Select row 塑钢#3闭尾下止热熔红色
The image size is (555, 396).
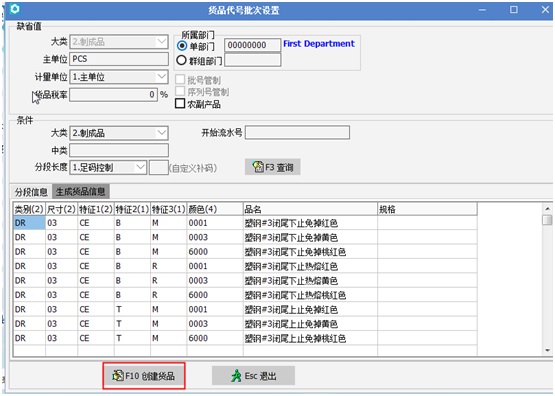point(245,266)
